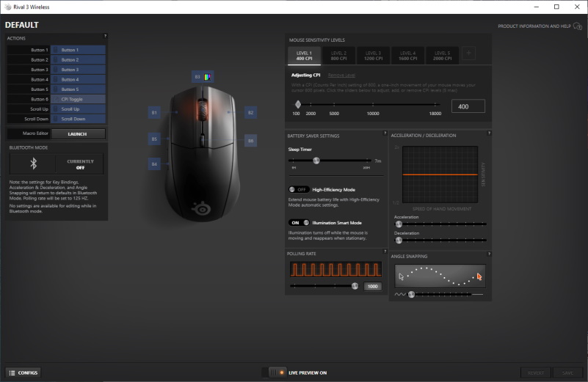Select Level 3 1200 CPI tab
588x382 pixels.
(x=373, y=56)
